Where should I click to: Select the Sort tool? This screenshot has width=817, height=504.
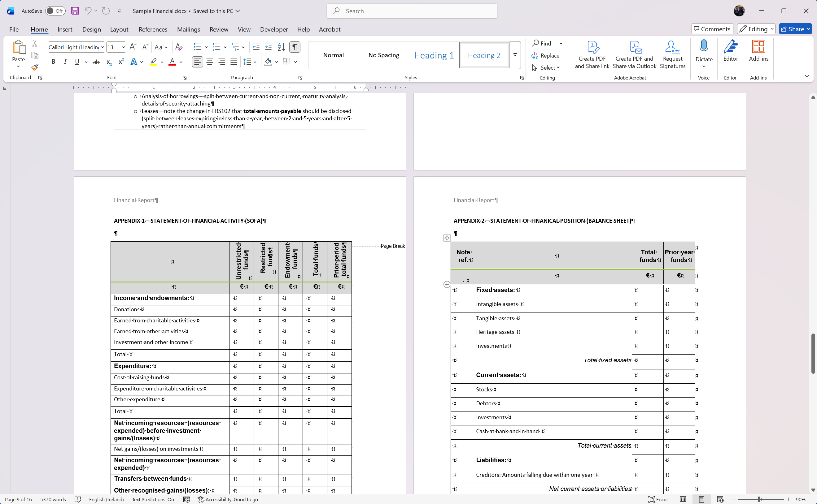[x=281, y=47]
